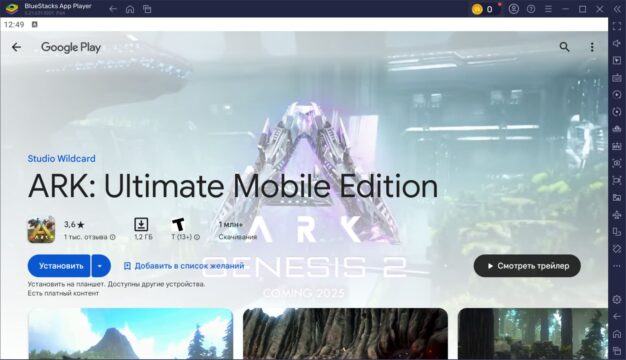
Task: Click BlueStacks title bar home icon
Action: [x=130, y=9]
